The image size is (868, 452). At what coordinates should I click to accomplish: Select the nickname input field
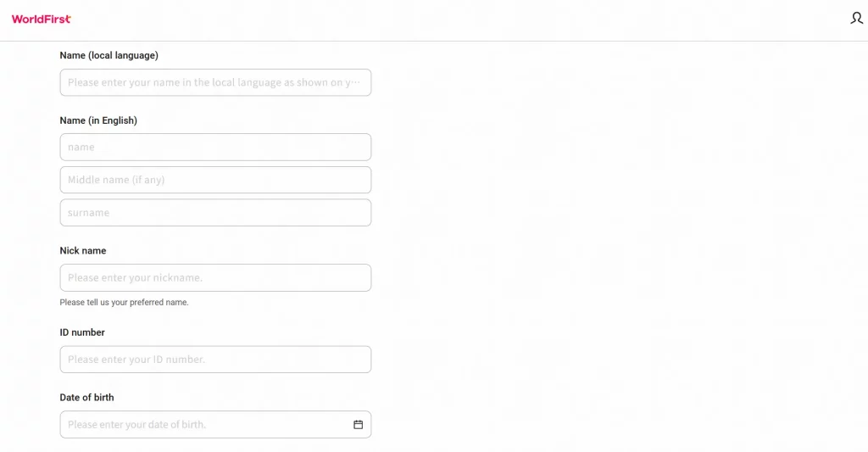(x=215, y=277)
